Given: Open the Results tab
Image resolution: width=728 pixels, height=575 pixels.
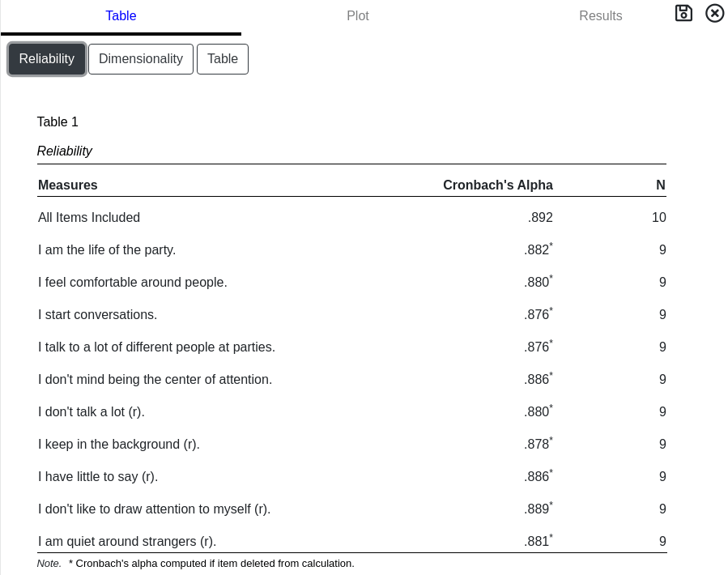Looking at the screenshot, I should pyautogui.click(x=600, y=16).
